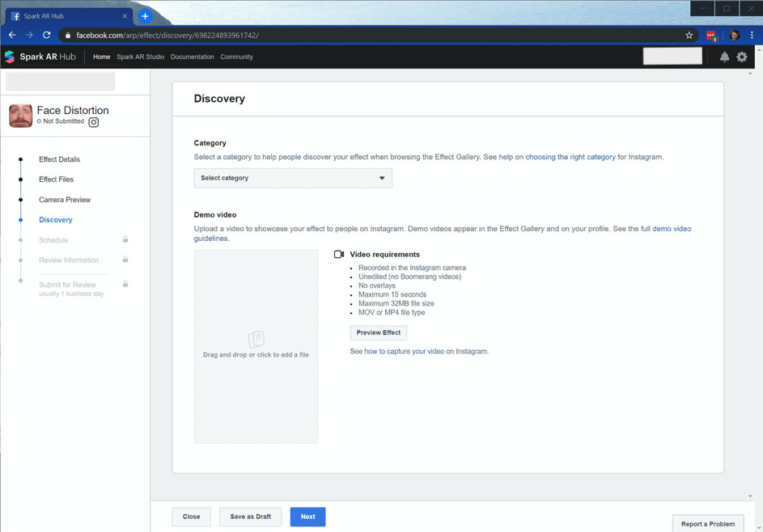The image size is (763, 532).
Task: Open the settings gear icon
Action: click(742, 57)
